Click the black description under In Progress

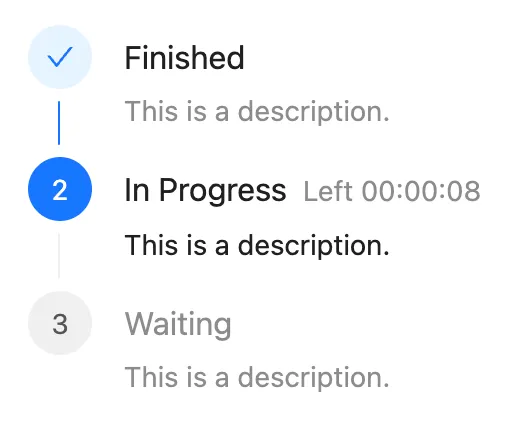click(x=257, y=246)
